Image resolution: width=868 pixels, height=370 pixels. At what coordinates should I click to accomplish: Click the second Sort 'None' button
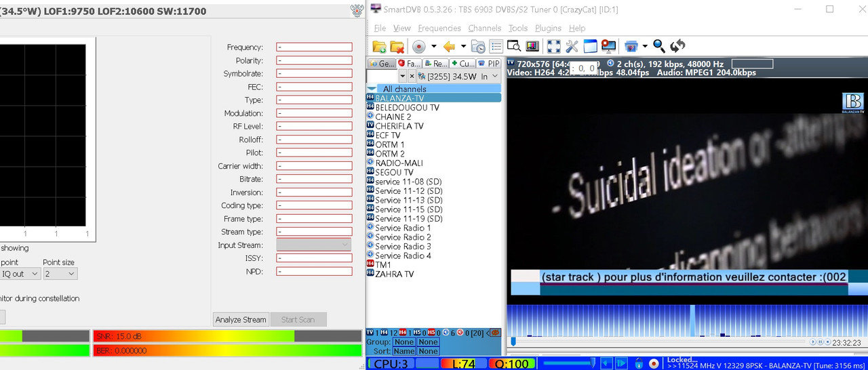428,351
